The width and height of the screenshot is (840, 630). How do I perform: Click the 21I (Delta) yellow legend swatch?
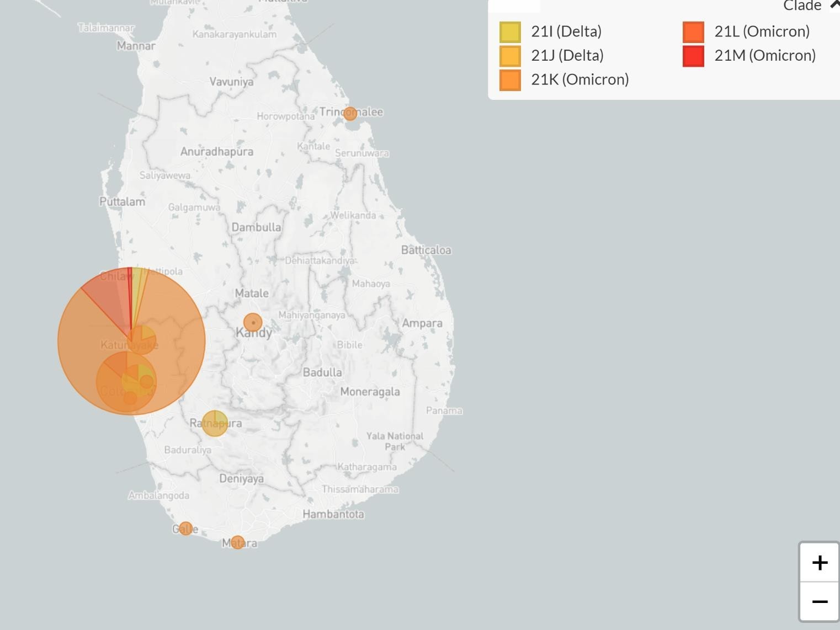pyautogui.click(x=510, y=32)
